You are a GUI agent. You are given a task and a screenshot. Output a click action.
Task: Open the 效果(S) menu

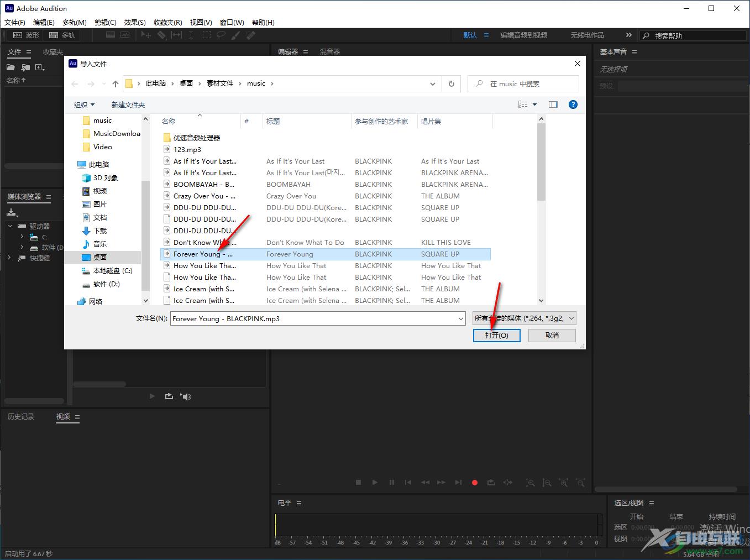tap(135, 22)
